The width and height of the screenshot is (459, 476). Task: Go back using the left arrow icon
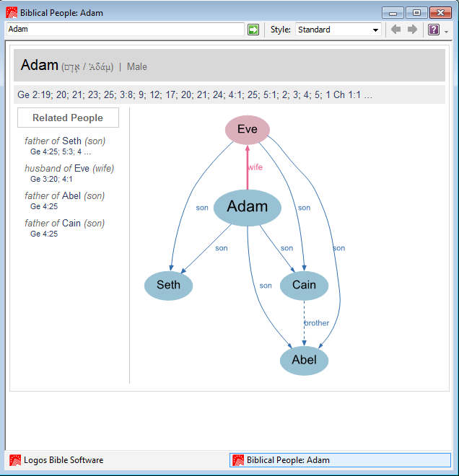click(395, 30)
